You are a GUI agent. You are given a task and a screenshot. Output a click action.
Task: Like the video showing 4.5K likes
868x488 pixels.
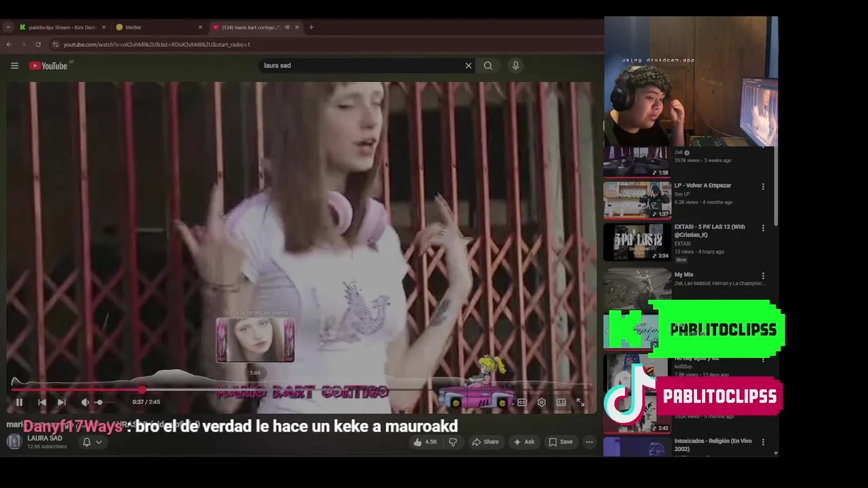coord(426,442)
